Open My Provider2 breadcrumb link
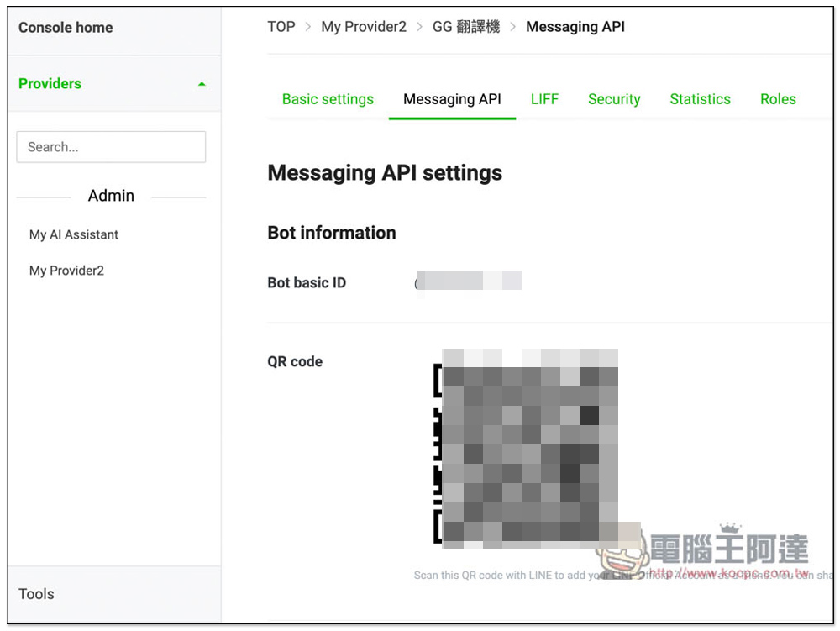 pyautogui.click(x=364, y=27)
